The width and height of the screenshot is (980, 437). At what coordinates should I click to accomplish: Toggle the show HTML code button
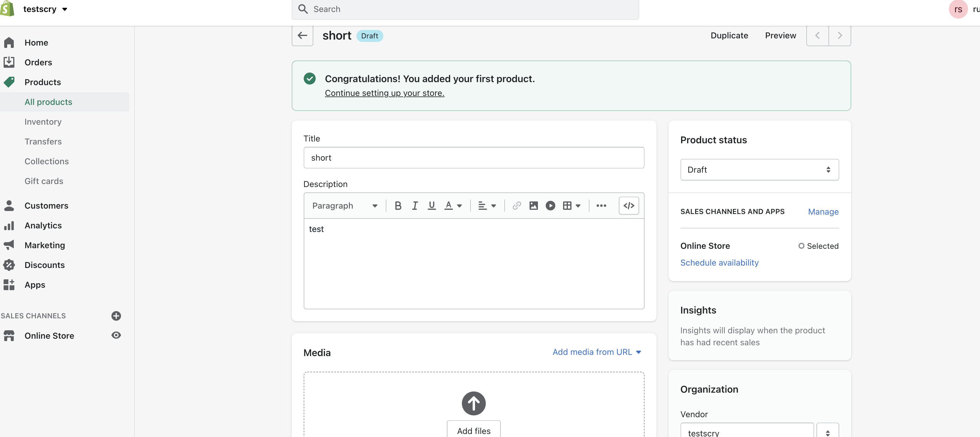click(628, 206)
